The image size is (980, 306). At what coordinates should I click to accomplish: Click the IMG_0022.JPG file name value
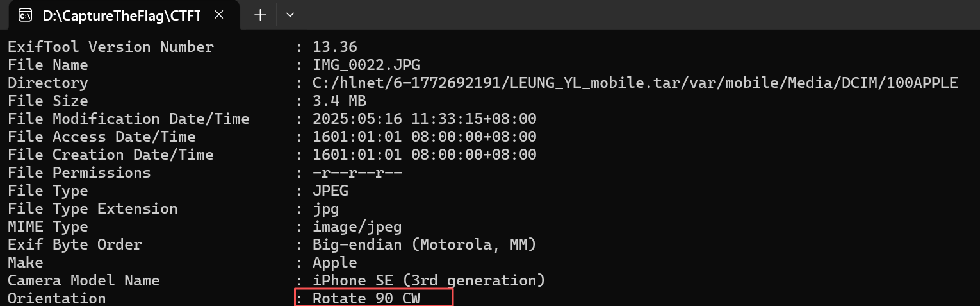click(366, 65)
